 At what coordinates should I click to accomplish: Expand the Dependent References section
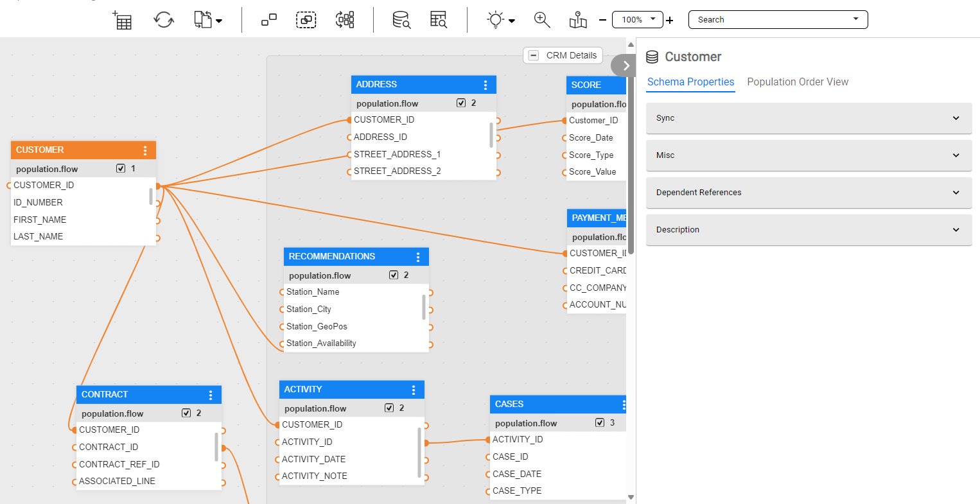[x=809, y=193]
